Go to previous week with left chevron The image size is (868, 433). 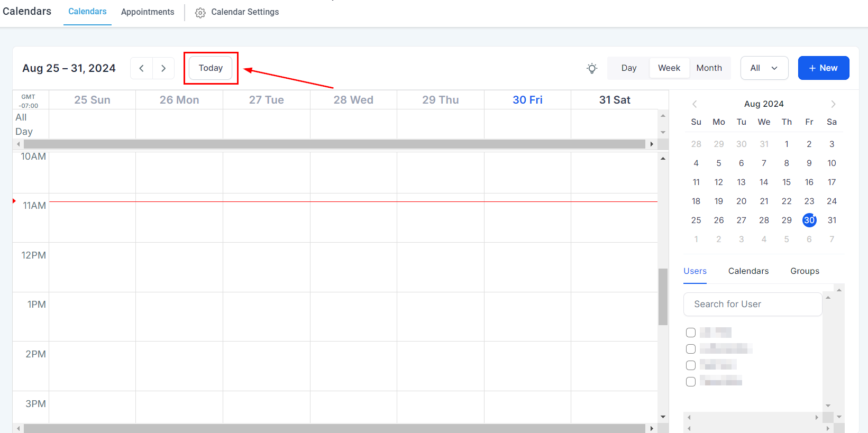(141, 68)
